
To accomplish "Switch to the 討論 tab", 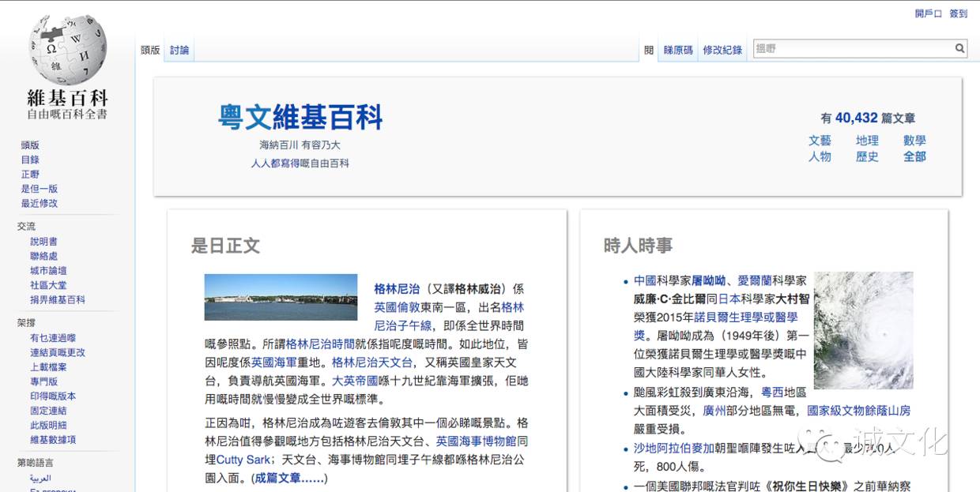I will pyautogui.click(x=179, y=50).
